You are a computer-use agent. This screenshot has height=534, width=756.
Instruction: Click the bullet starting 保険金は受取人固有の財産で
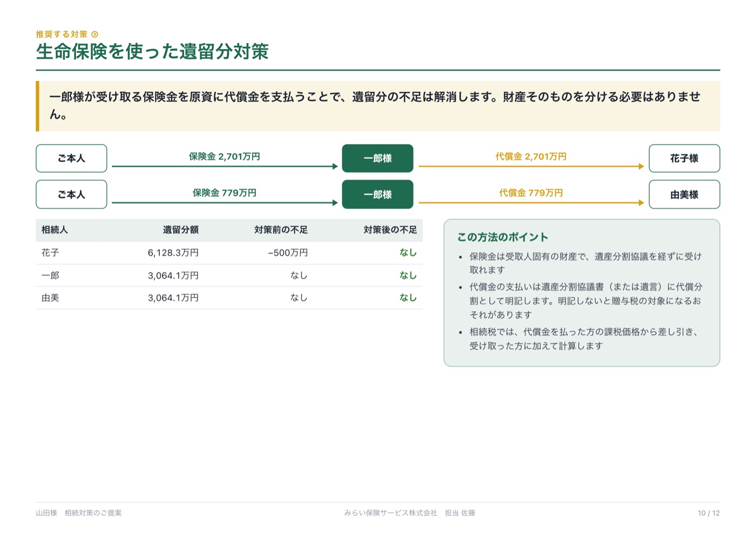(585, 263)
